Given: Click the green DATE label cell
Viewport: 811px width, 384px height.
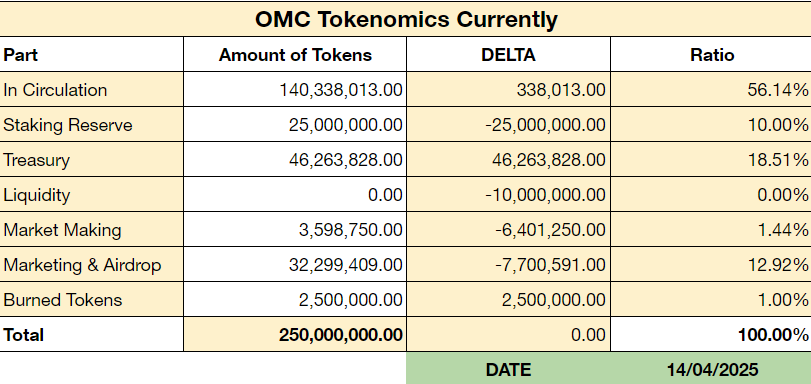Looking at the screenshot, I should [x=508, y=369].
